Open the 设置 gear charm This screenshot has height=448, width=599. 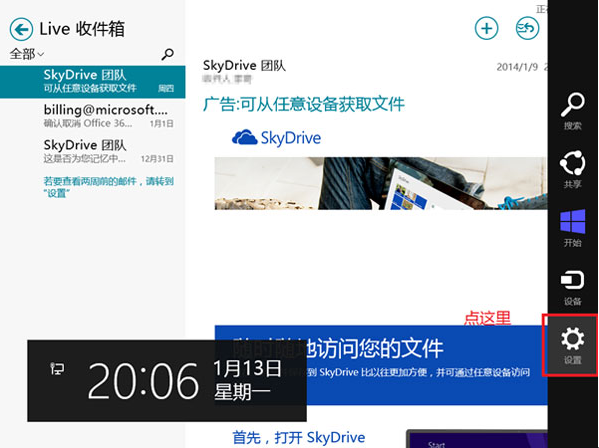[573, 346]
